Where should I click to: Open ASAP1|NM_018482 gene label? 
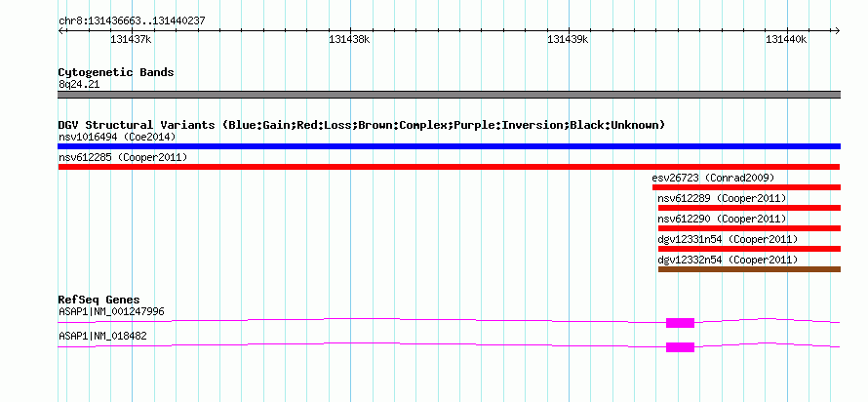point(102,336)
